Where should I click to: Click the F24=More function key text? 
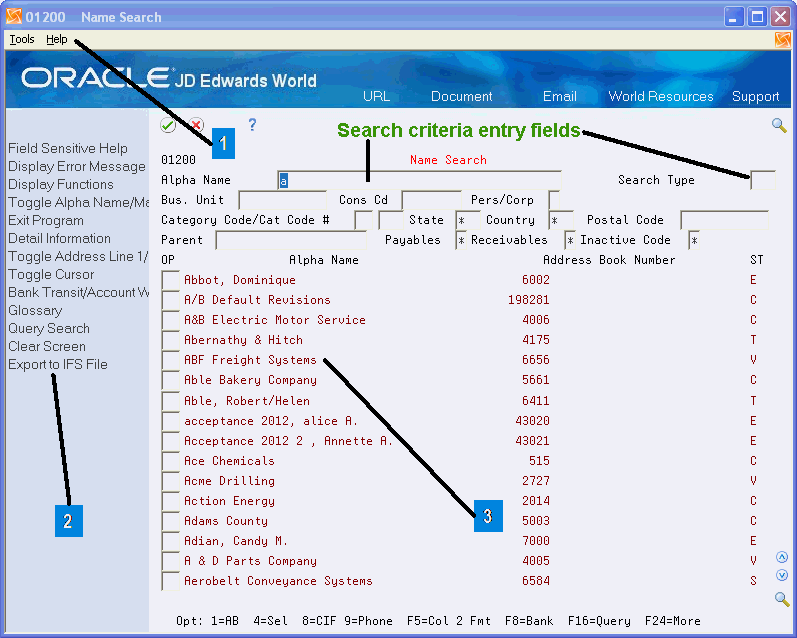pos(672,621)
